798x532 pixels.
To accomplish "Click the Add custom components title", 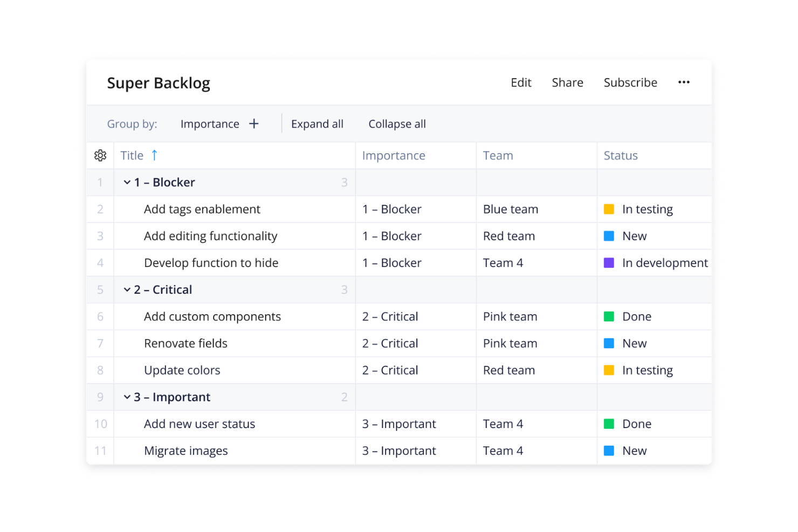I will [212, 316].
